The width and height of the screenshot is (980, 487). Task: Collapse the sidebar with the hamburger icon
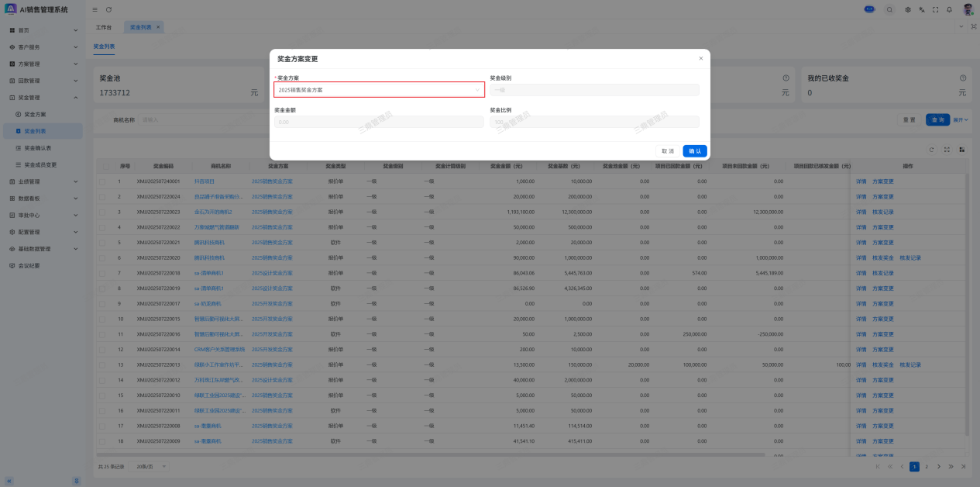pos(95,9)
